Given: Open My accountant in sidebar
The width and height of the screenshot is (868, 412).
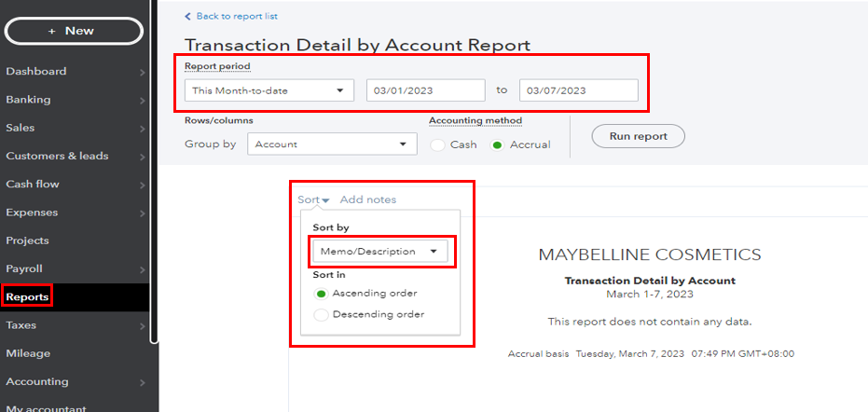Looking at the screenshot, I should click(46, 408).
